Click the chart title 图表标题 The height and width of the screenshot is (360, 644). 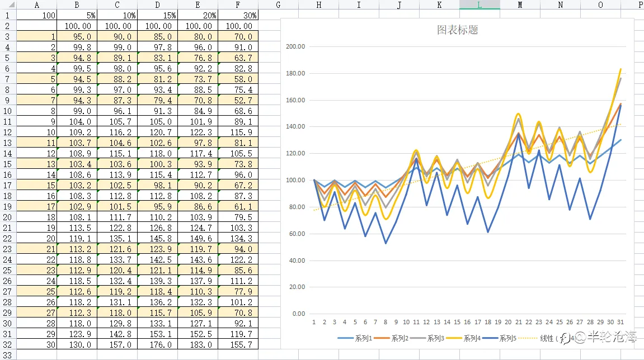click(x=458, y=30)
